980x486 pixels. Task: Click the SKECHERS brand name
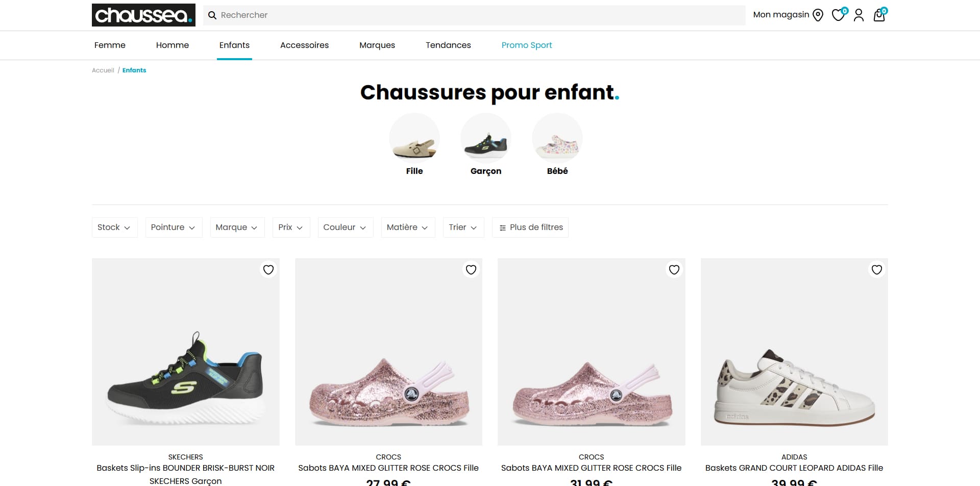[186, 457]
